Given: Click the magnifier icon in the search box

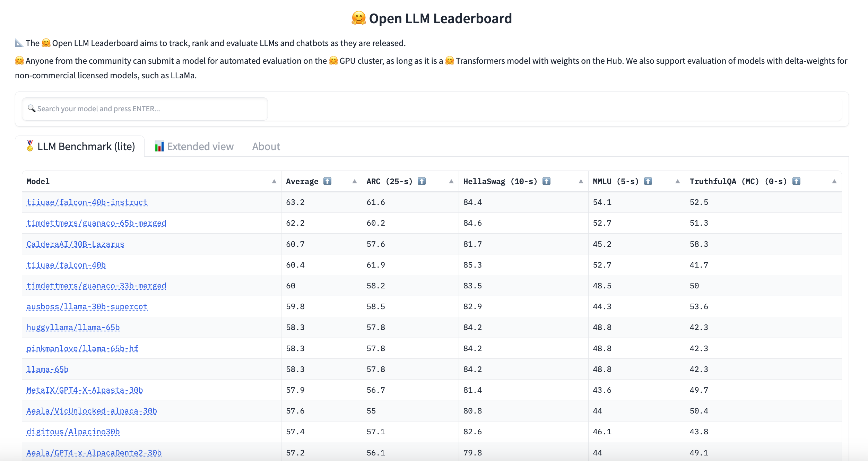Looking at the screenshot, I should 31,108.
